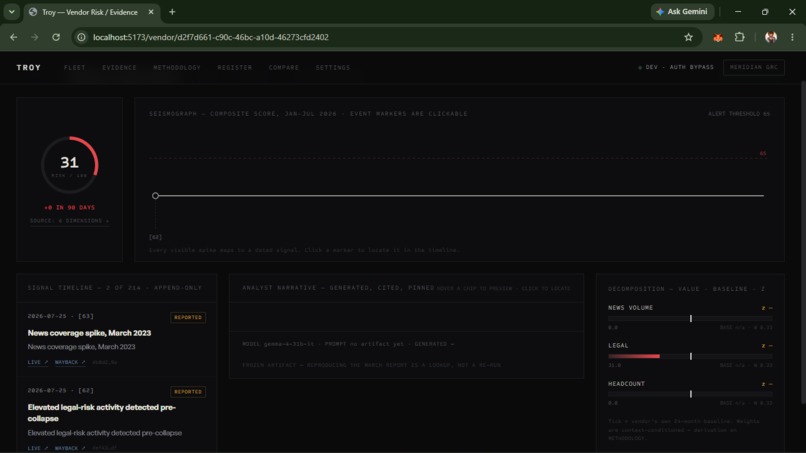Bookmark this page with the star icon
Viewport: 806px width, 453px height.
(x=688, y=37)
